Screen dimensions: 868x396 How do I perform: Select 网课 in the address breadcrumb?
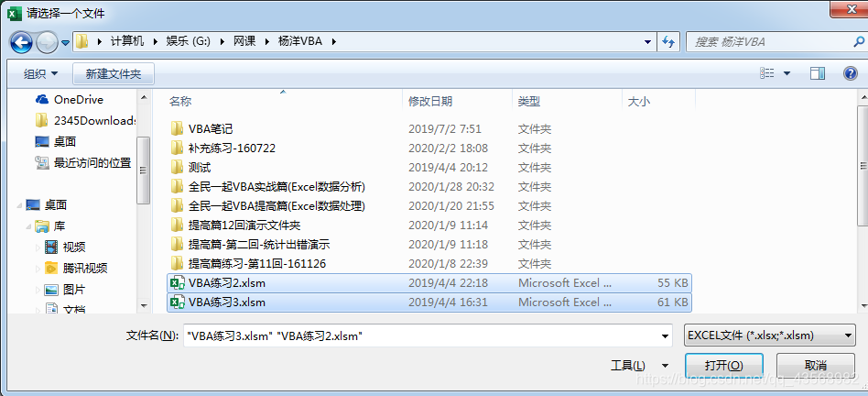244,41
